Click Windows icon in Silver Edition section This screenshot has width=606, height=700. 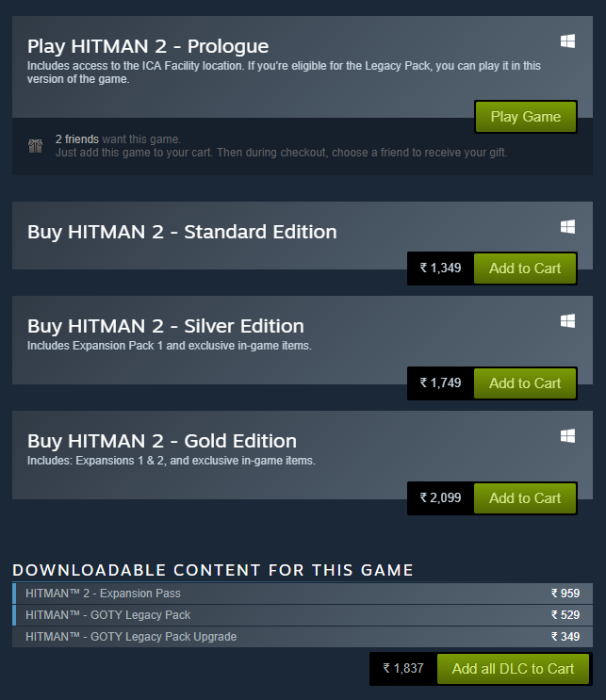567,320
